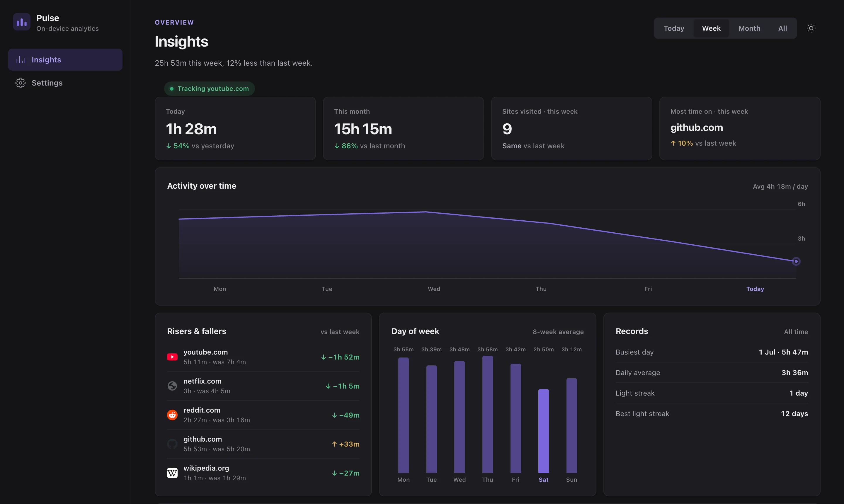Toggle the light/dark theme sun icon

(x=811, y=28)
